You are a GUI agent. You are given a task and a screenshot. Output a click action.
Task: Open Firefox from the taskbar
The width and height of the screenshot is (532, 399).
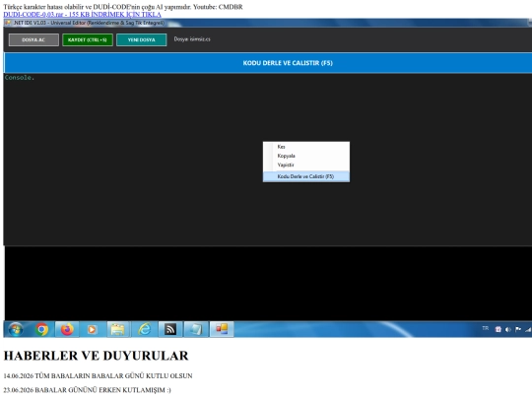[x=67, y=329]
